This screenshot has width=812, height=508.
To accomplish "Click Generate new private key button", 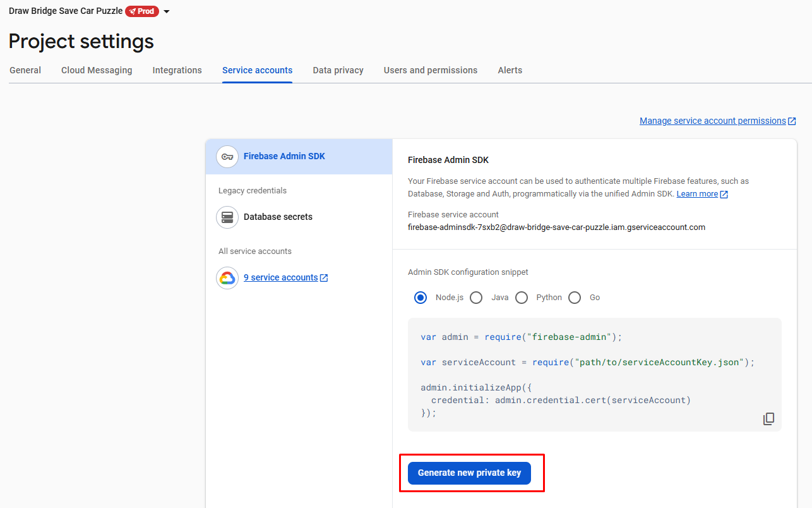I will 469,473.
